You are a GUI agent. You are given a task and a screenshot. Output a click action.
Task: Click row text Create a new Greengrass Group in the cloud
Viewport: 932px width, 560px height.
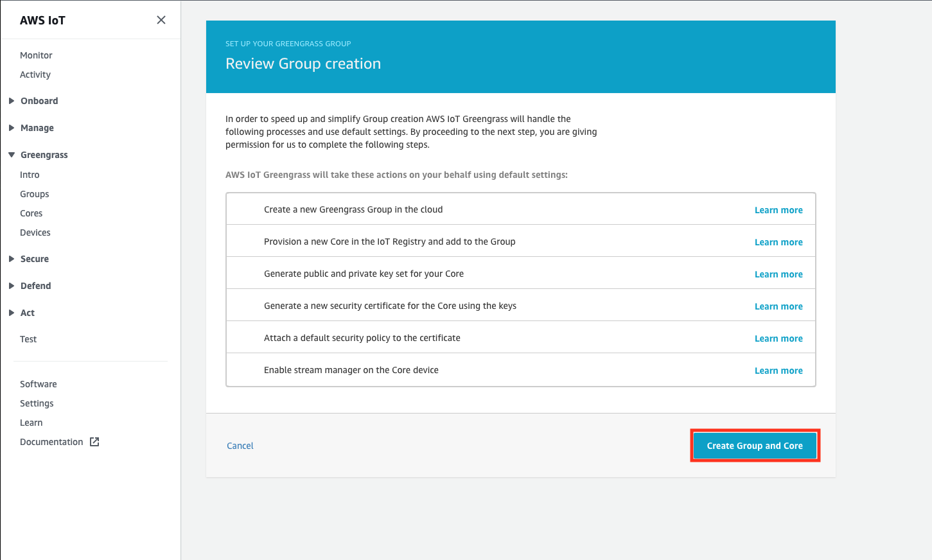point(353,209)
